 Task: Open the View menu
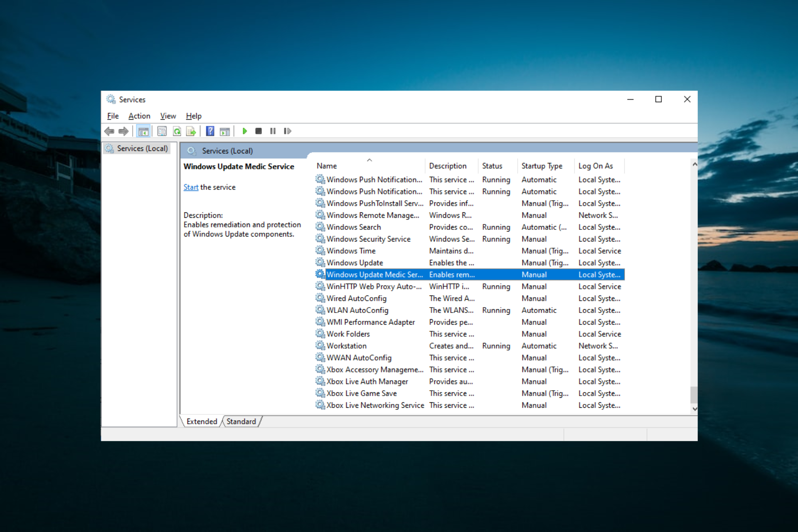(x=168, y=116)
